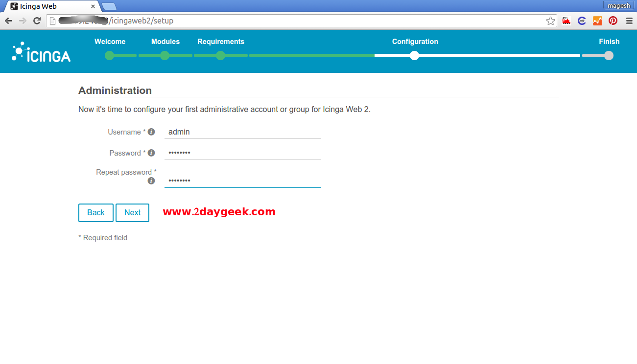Open the Chrome hamburger menu
The width and height of the screenshot is (637, 364).
629,21
